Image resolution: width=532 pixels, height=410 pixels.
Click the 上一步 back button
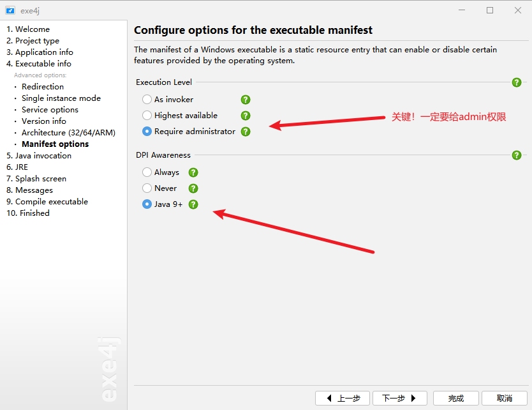click(x=343, y=399)
